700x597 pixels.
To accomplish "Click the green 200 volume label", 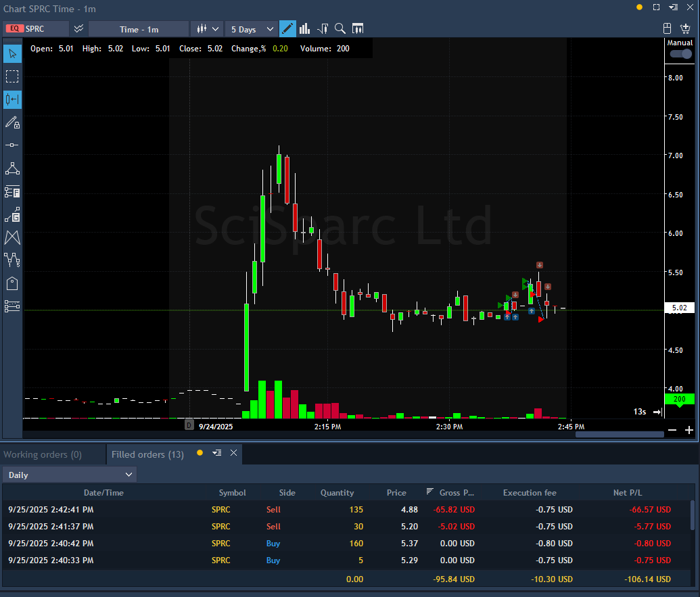I will (x=680, y=399).
